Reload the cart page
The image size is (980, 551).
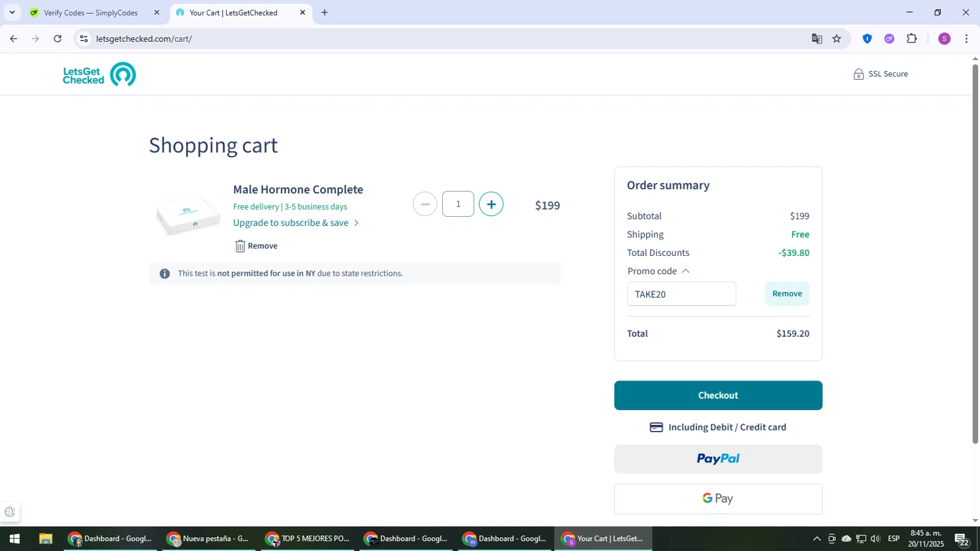point(57,39)
